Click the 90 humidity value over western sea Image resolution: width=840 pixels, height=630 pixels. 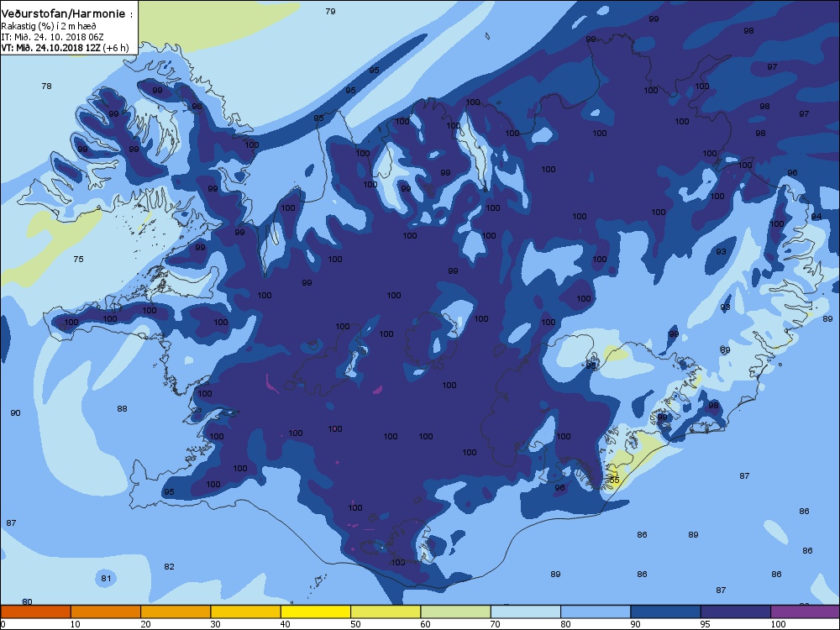pos(15,413)
